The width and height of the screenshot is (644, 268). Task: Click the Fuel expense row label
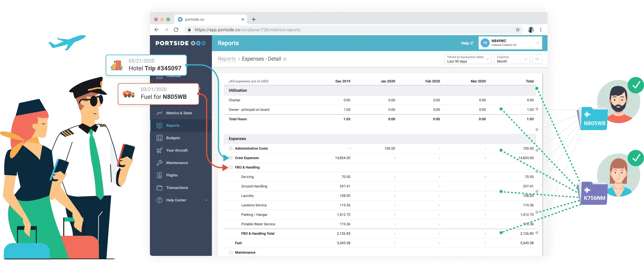pyautogui.click(x=238, y=243)
